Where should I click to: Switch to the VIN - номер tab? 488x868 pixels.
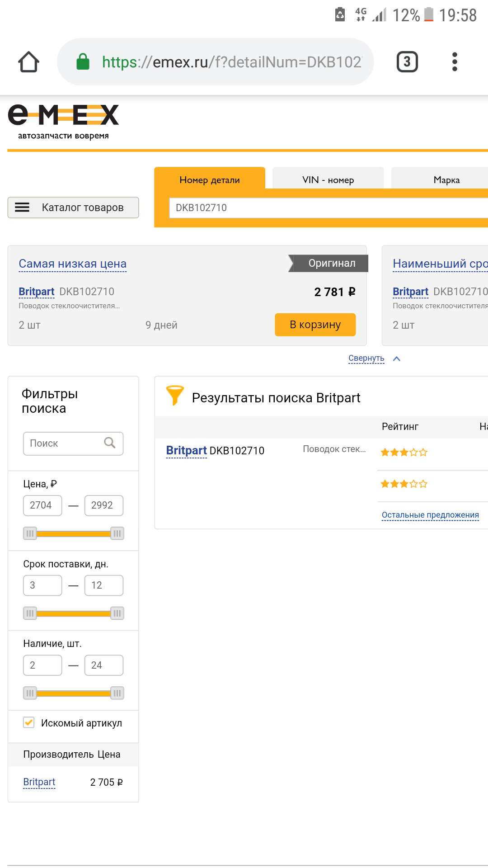[328, 180]
